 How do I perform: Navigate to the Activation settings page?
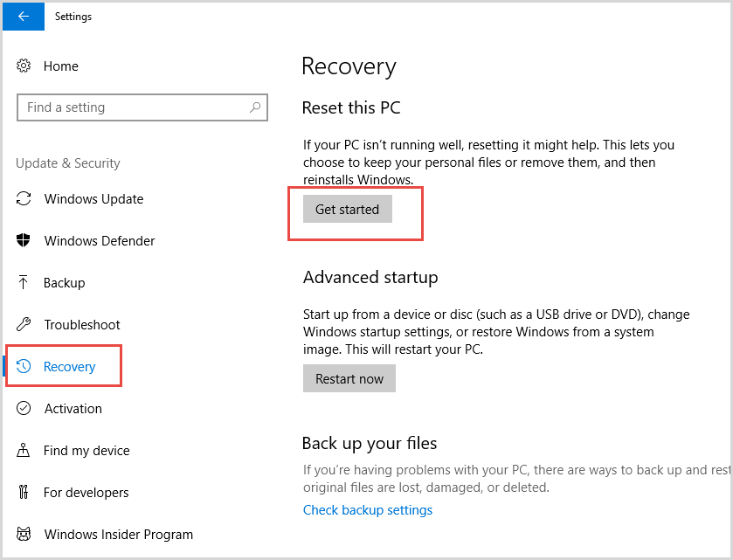tap(73, 409)
